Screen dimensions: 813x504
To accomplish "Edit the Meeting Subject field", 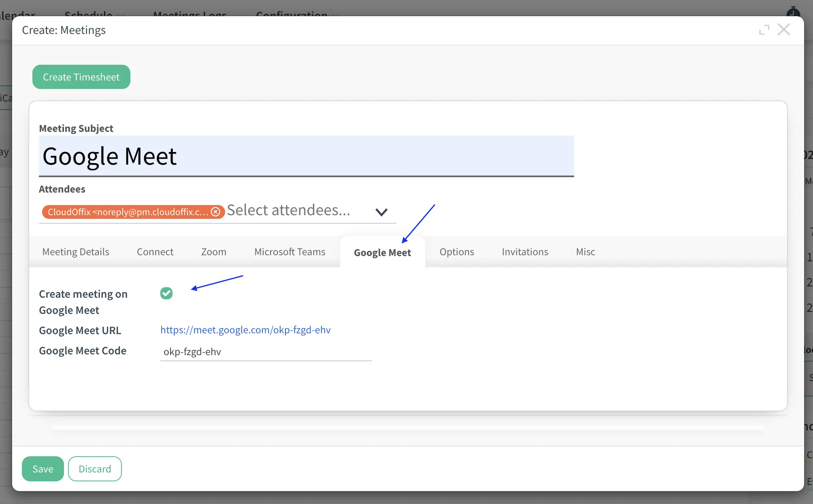I will point(306,156).
